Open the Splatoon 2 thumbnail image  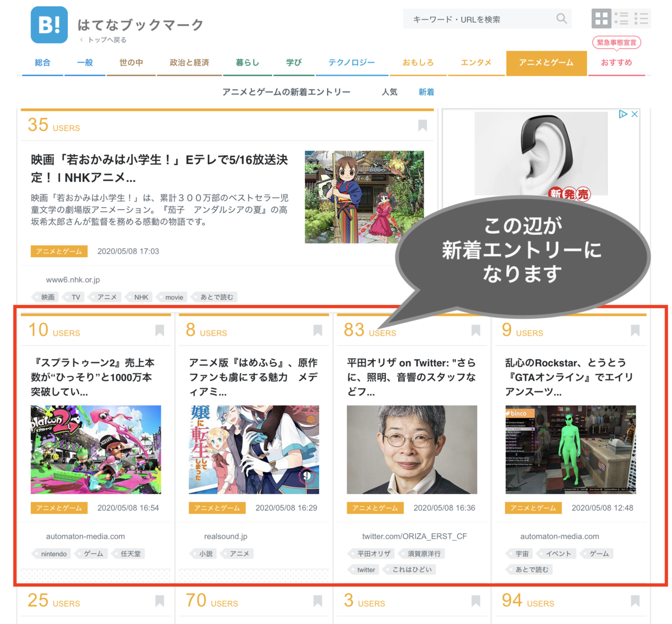tap(96, 450)
